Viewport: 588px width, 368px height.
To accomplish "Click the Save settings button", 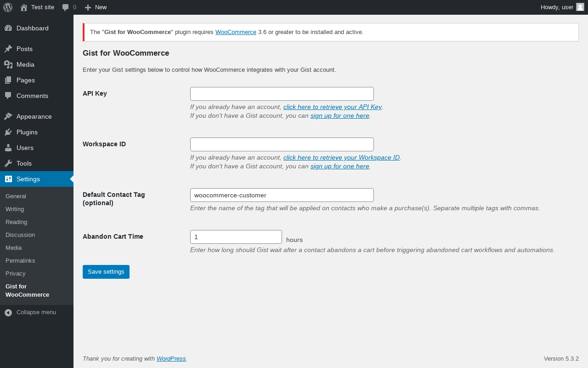I will (106, 272).
